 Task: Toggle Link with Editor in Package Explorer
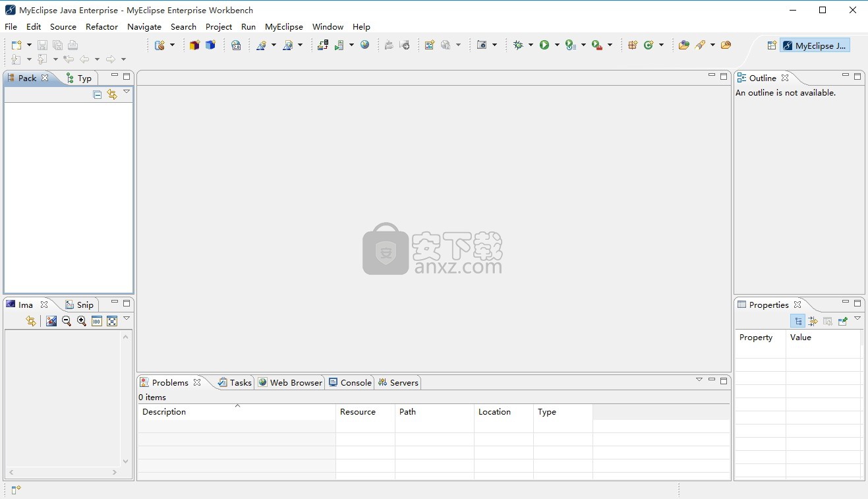click(112, 95)
